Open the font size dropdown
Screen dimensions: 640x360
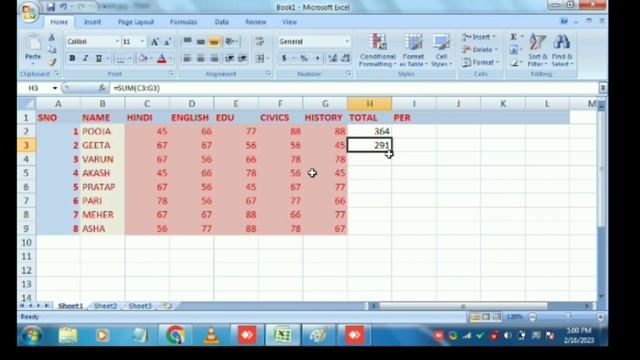142,42
